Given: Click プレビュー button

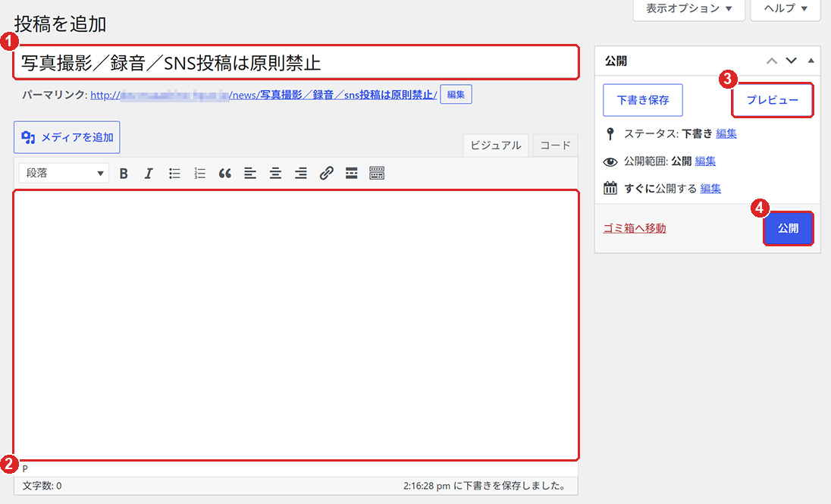Looking at the screenshot, I should coord(772,100).
